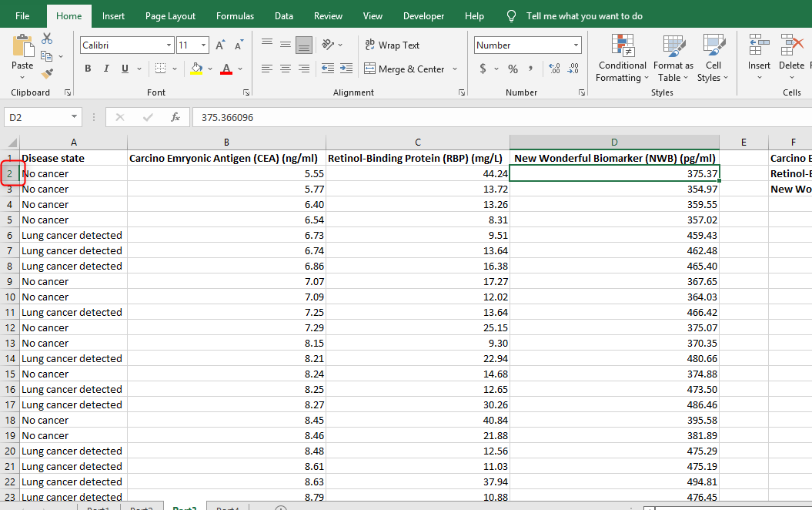Select row 10 header
812x510 pixels.
(x=10, y=297)
